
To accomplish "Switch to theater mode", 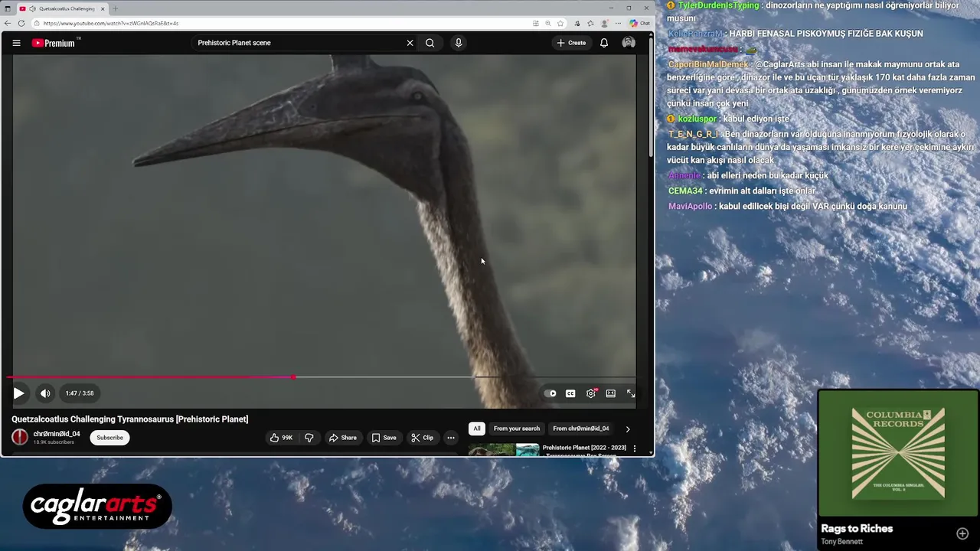I will (x=611, y=393).
